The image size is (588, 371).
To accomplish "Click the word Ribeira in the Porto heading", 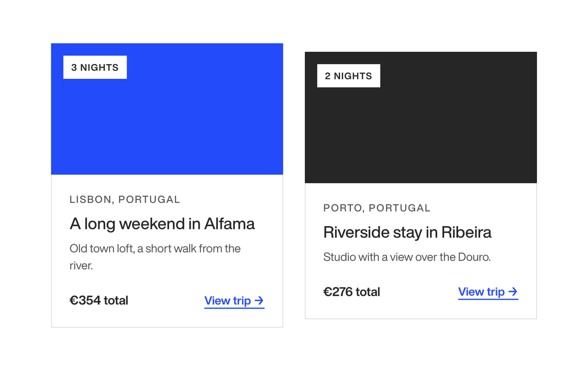I will pos(466,232).
